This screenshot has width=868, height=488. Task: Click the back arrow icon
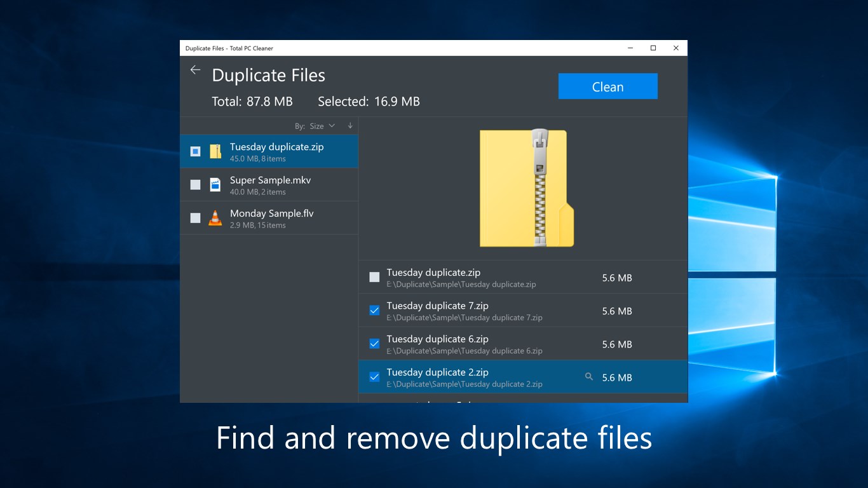[x=195, y=71]
